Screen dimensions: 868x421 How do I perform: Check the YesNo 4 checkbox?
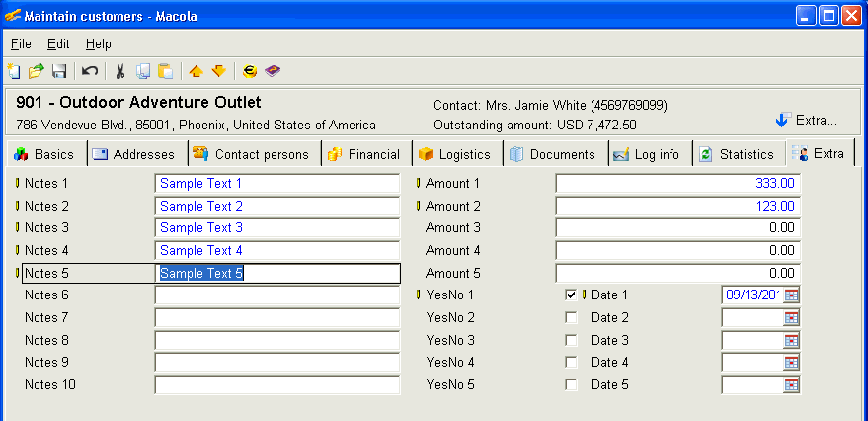point(571,363)
